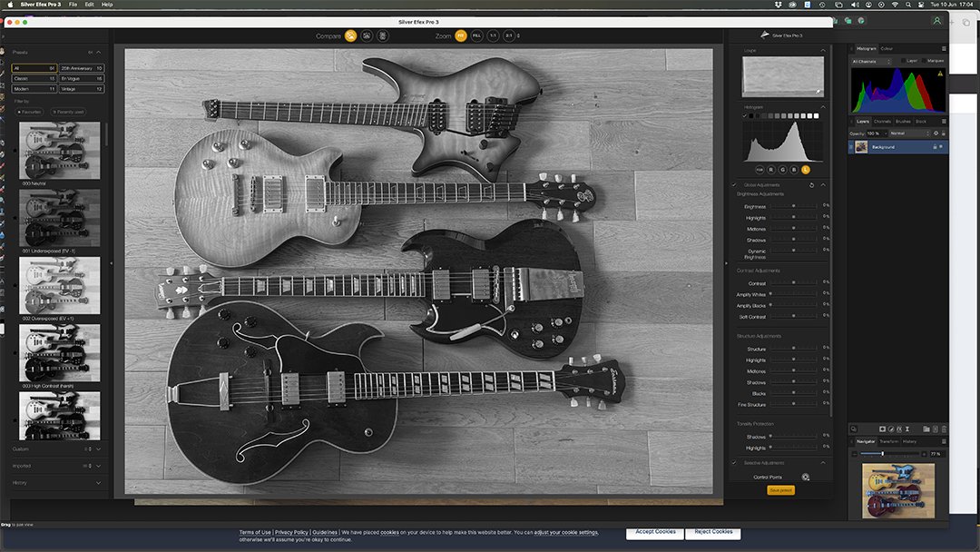Switch to the Colour tab
980x552 pixels.
tap(887, 49)
